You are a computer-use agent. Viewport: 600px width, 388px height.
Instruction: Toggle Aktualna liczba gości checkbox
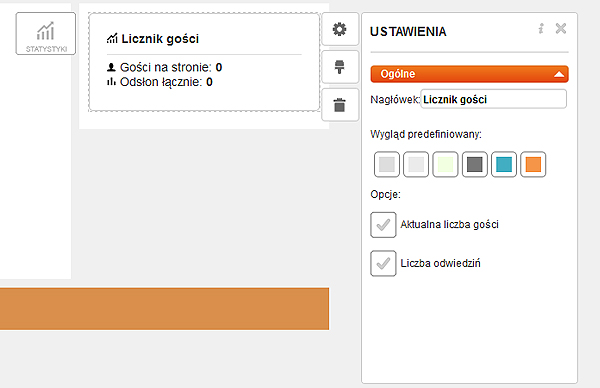pos(383,225)
